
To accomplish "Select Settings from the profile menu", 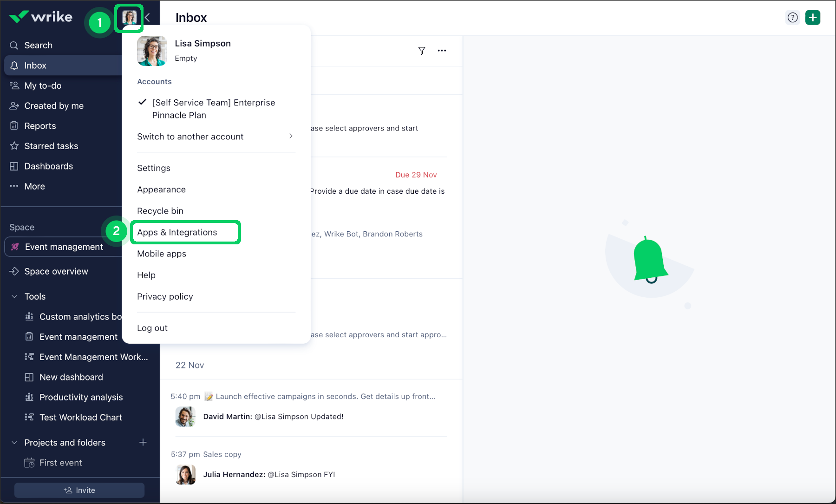I will [x=153, y=168].
